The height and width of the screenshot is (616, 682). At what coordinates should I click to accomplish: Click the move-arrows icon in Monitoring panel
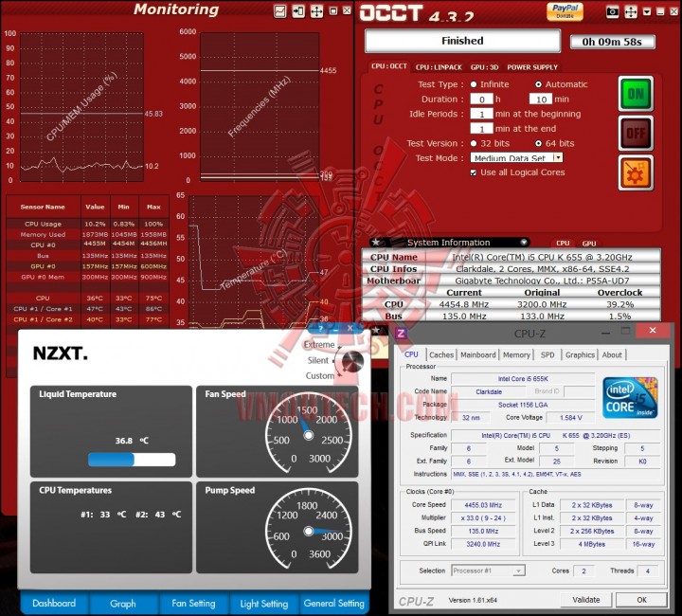pyautogui.click(x=316, y=11)
